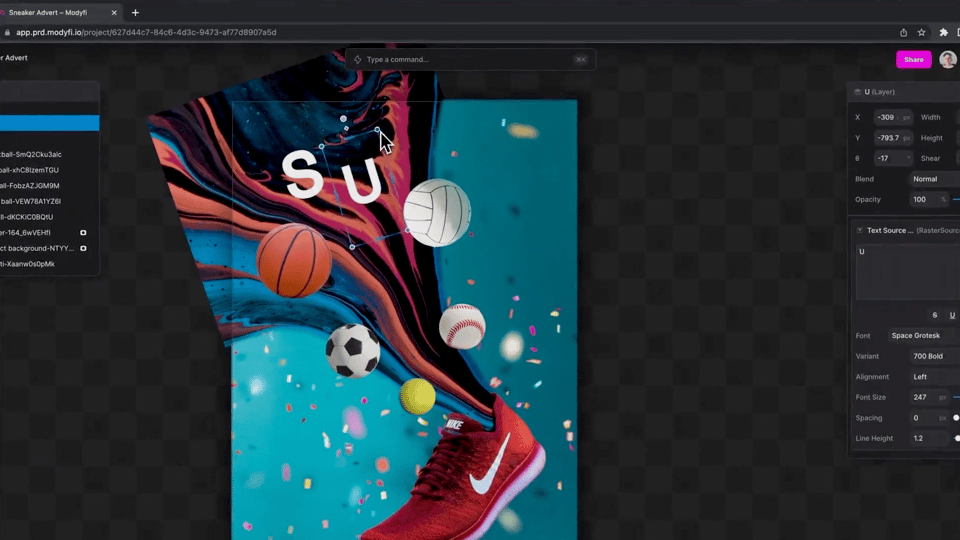The height and width of the screenshot is (540, 960).
Task: Select the letter S text on the canvas
Action: point(302,176)
